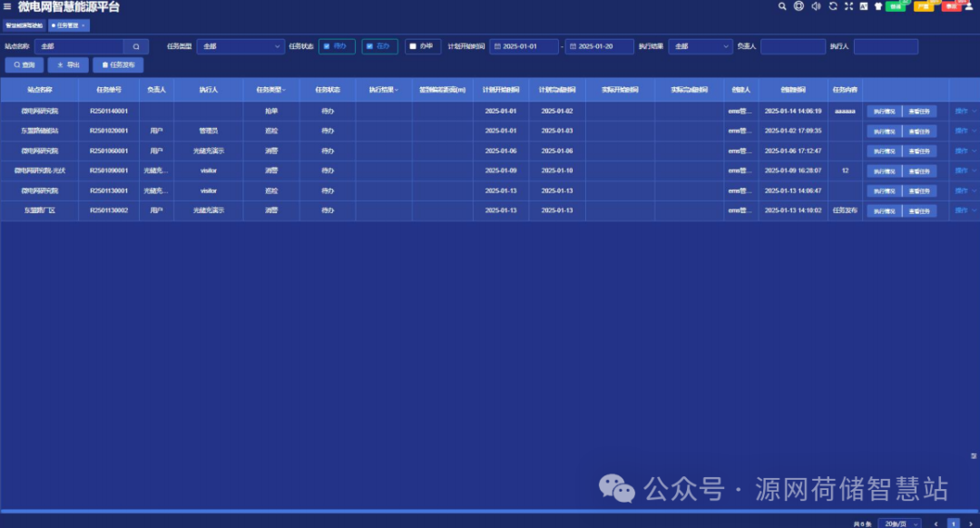980x528 pixels.
Task: Switch to the first tab left of 任务管理
Action: click(24, 25)
